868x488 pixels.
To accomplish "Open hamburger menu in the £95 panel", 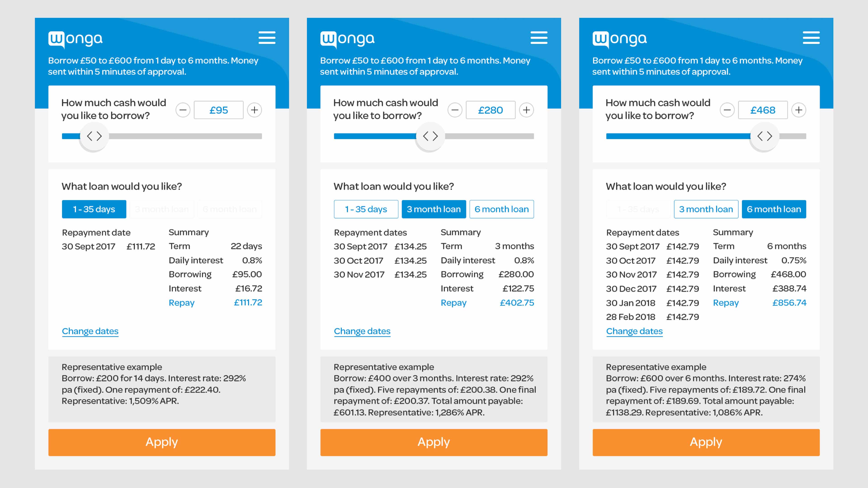I will tap(267, 38).
